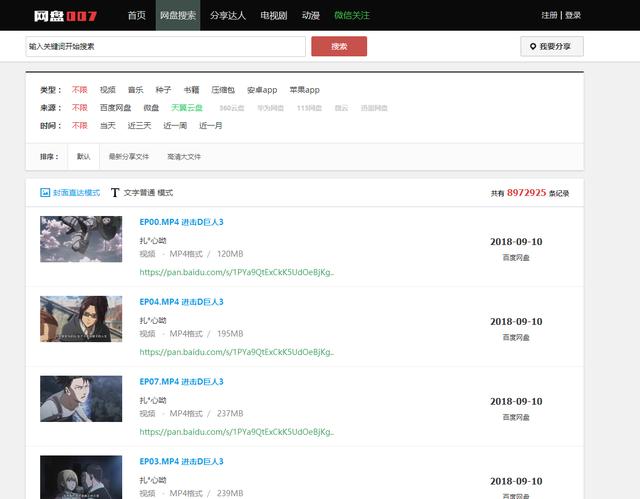
Task: Sort by 高清大文件
Action: [184, 157]
